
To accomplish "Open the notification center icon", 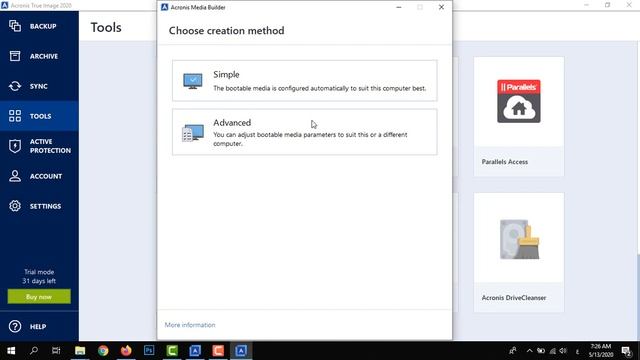I will coord(627,351).
